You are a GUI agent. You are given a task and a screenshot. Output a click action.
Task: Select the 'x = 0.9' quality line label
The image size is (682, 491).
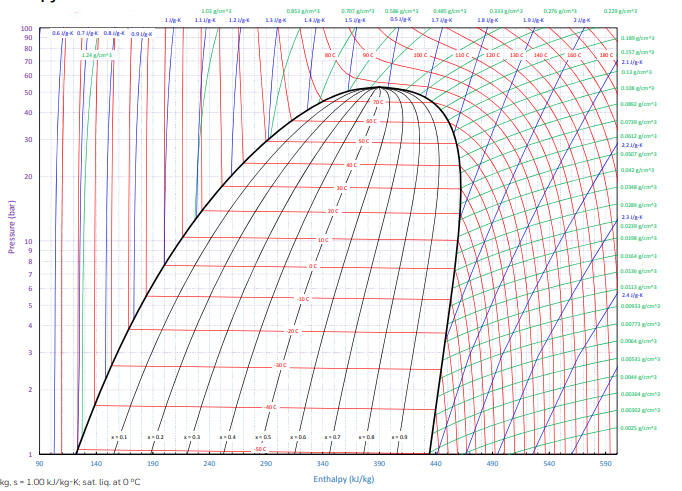pyautogui.click(x=399, y=437)
